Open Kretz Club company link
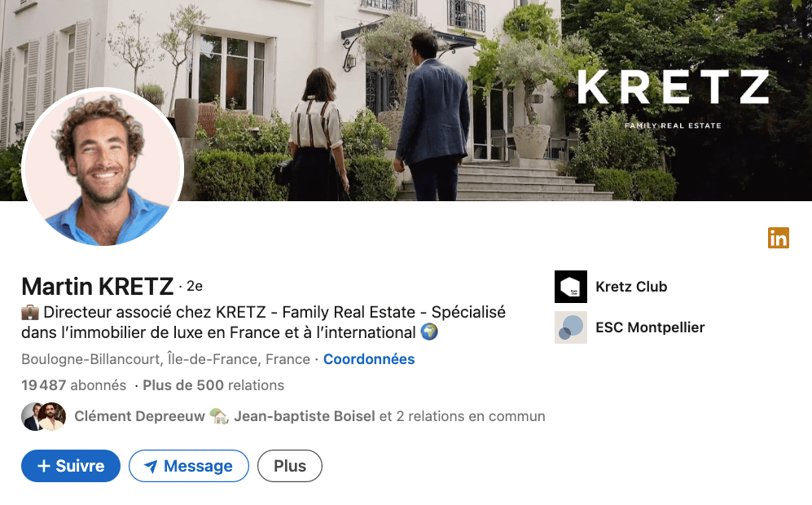The image size is (812, 505). [631, 287]
